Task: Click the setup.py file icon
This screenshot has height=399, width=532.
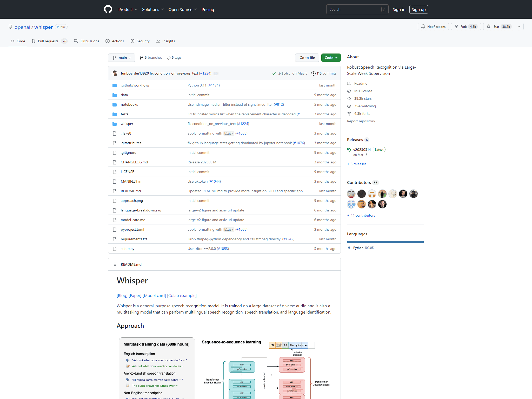Action: click(x=115, y=249)
